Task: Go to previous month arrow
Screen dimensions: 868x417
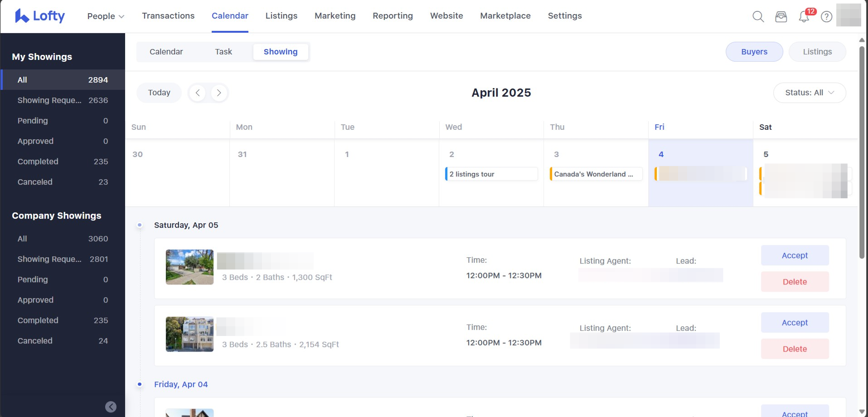Action: [x=198, y=93]
